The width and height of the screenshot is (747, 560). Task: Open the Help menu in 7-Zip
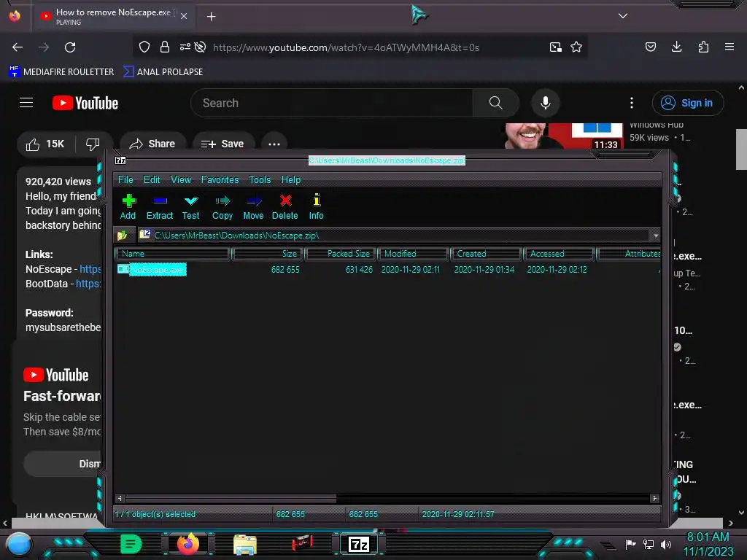[x=291, y=179]
